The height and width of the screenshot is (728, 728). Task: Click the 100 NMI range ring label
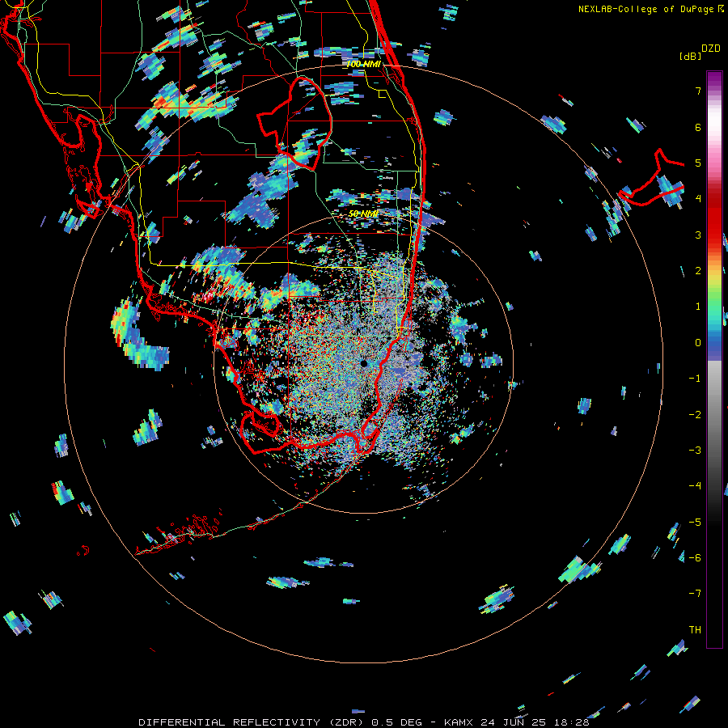point(363,64)
